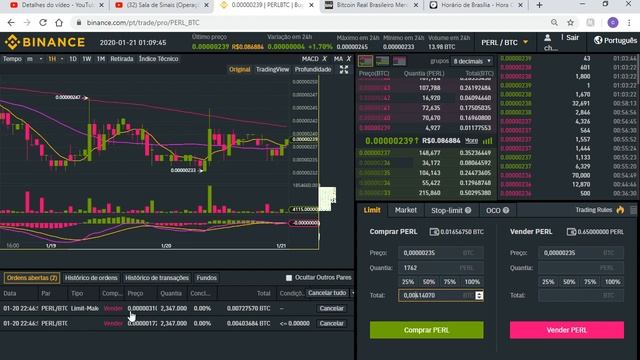Set sell amount to 75%
Viewport: 640px width, 360px height.
590,282
